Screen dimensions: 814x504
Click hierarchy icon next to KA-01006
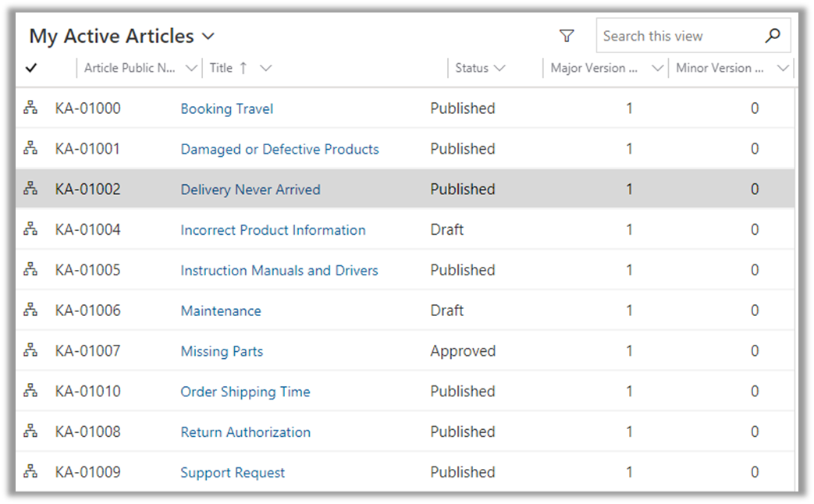coord(30,311)
